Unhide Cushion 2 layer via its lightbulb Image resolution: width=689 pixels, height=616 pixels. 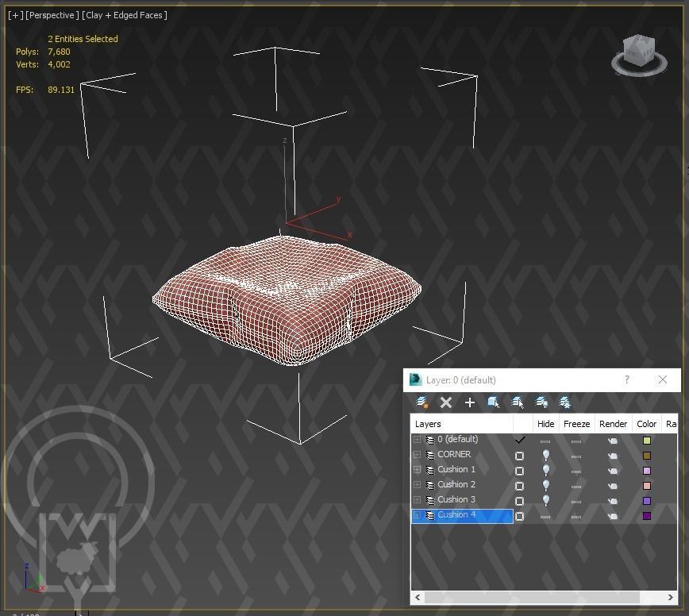[x=546, y=486]
